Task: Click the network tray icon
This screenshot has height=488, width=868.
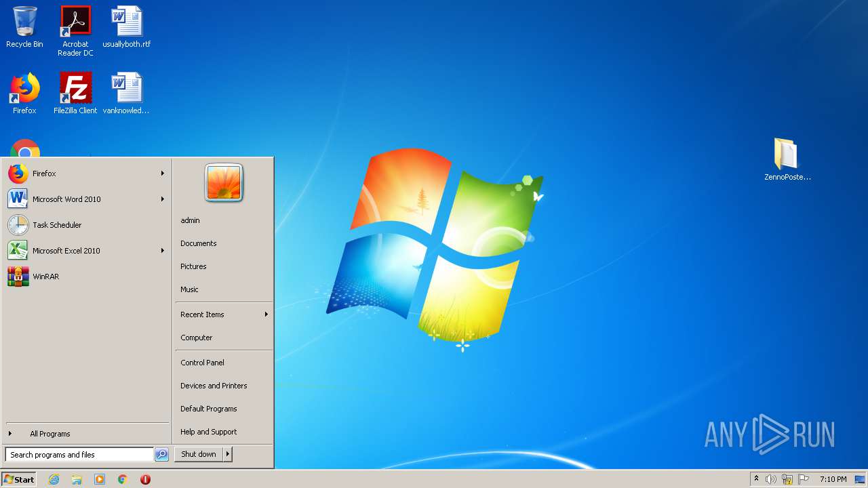Action: (787, 479)
